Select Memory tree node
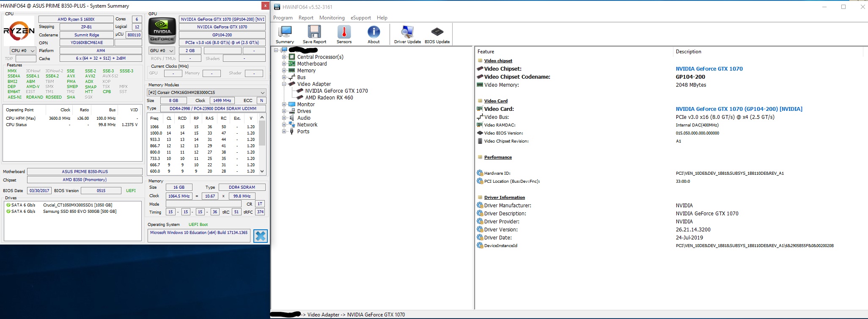The width and height of the screenshot is (868, 319). coord(306,70)
